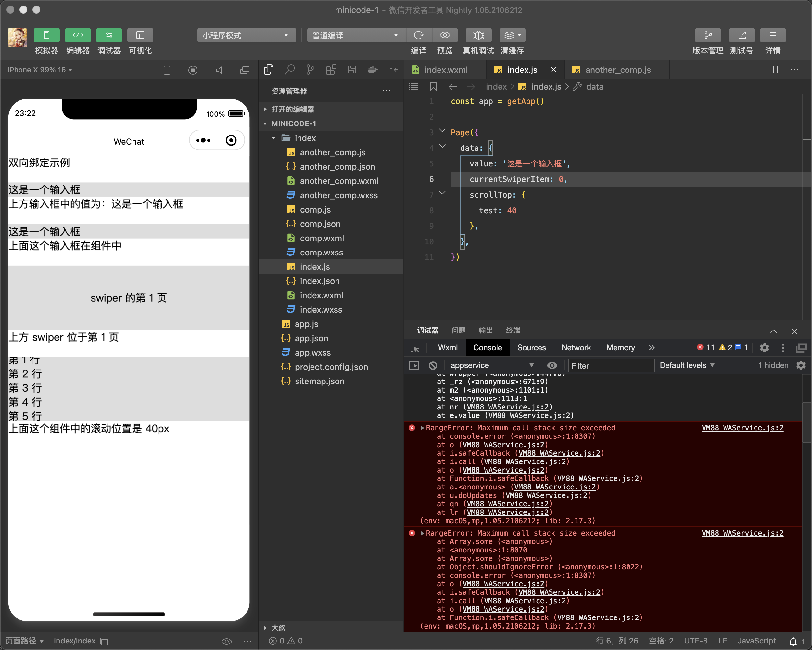812x650 pixels.
Task: Open the another_comp.js editor tab
Action: pos(617,70)
